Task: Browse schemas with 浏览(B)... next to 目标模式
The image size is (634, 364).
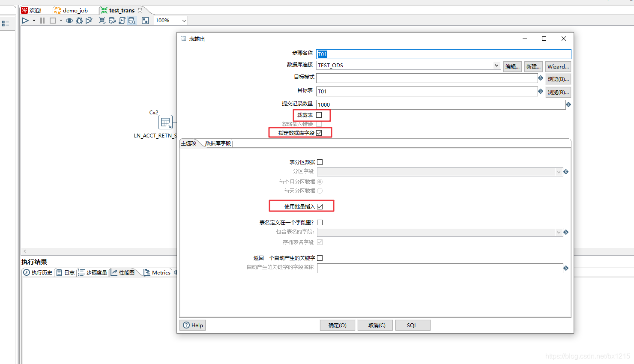Action: tap(558, 79)
